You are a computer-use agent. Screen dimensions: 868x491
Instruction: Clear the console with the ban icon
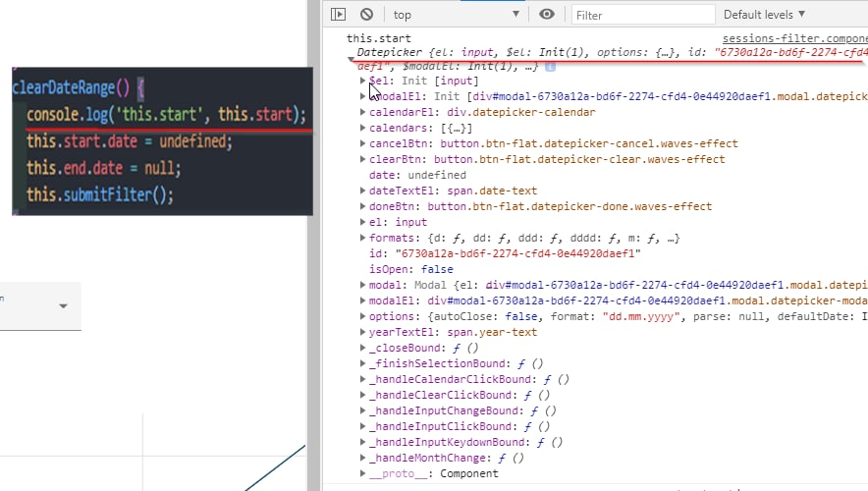tap(366, 15)
